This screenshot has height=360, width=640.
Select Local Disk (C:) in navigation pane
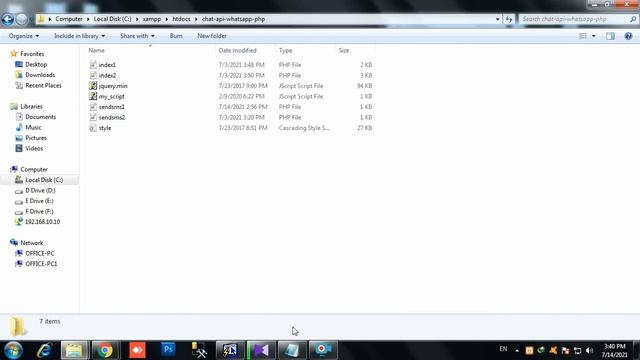coord(44,180)
